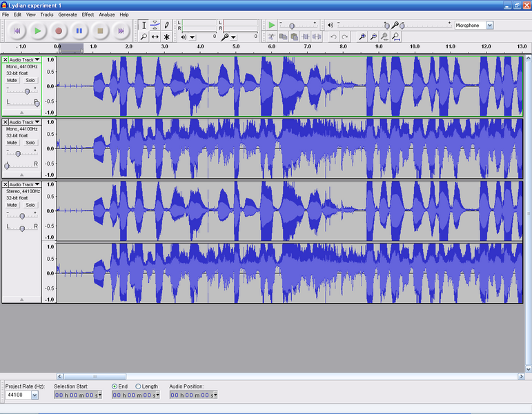
Task: Close the stereo third track with X
Action: tap(6, 185)
